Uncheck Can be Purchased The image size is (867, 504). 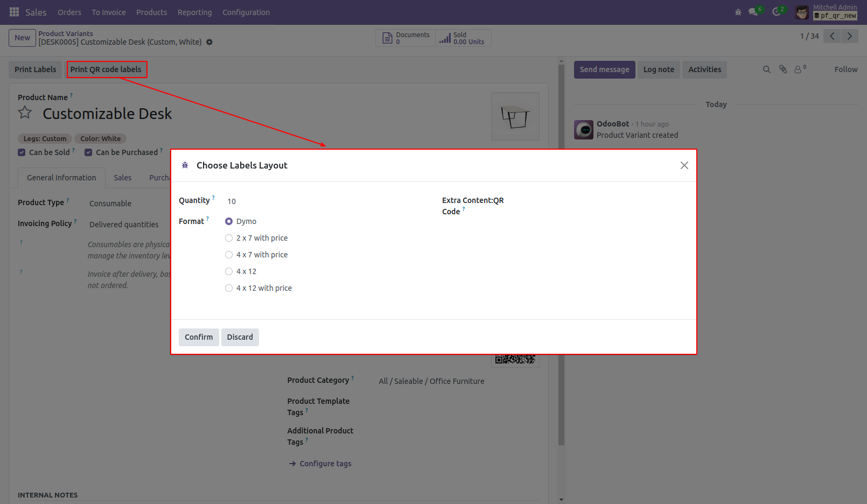coord(88,152)
